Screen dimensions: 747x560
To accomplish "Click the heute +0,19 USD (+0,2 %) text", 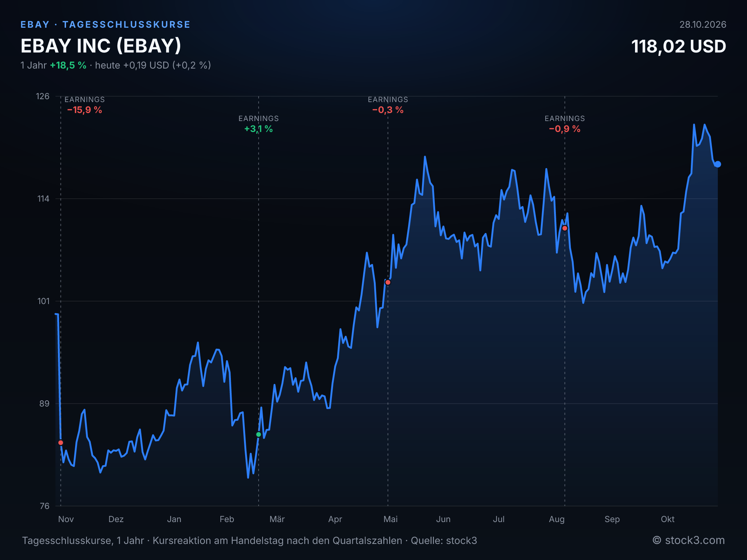I will (153, 65).
